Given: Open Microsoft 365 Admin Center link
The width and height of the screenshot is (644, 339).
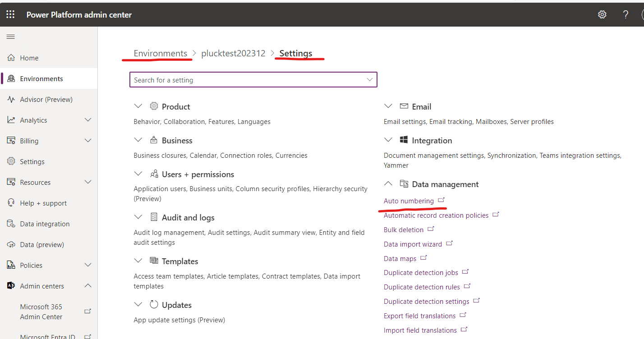Looking at the screenshot, I should coord(41,312).
